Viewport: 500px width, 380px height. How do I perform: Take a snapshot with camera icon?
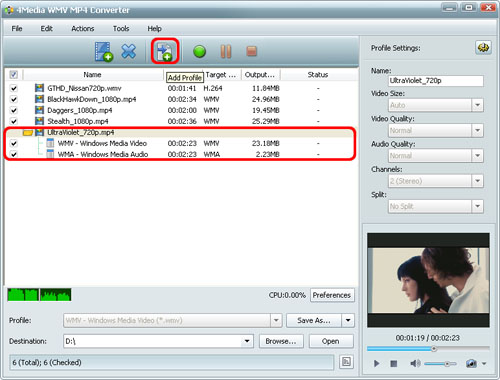pyautogui.click(x=471, y=363)
